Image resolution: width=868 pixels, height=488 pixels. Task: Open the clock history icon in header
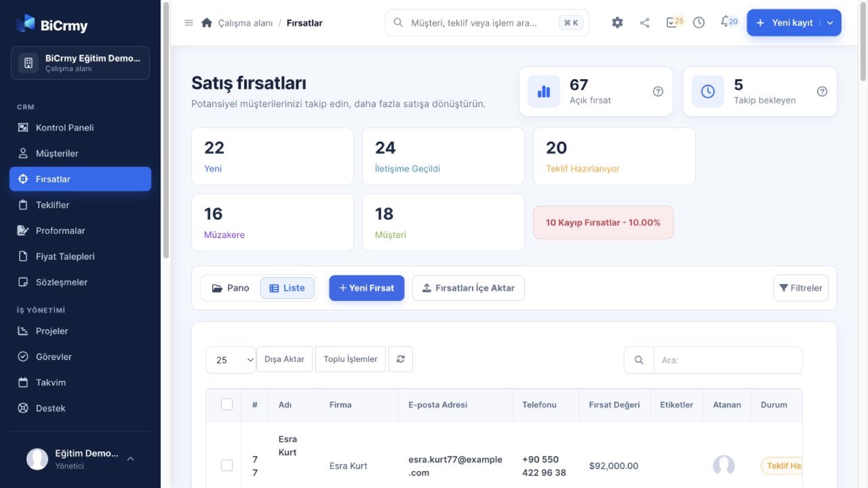tap(699, 23)
